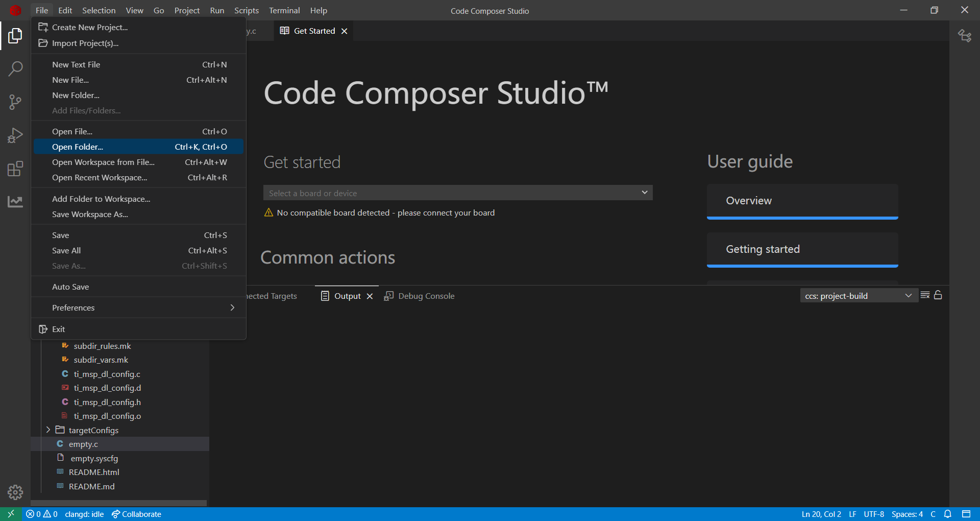
Task: Open the Extensions view icon
Action: click(x=15, y=169)
